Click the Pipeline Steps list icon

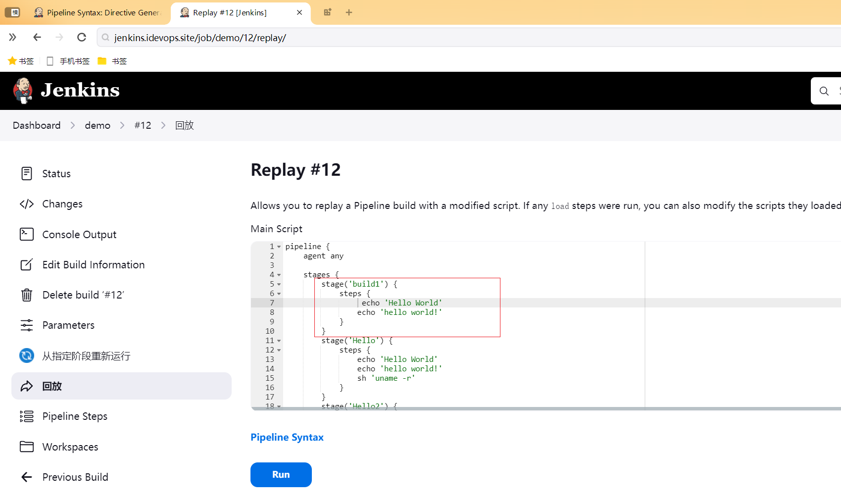27,416
